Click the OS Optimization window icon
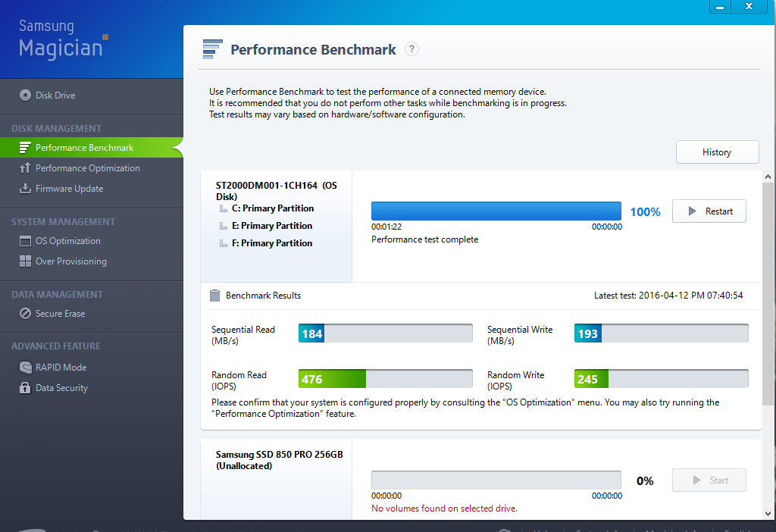Screen dimensions: 776x532 (x=25, y=241)
